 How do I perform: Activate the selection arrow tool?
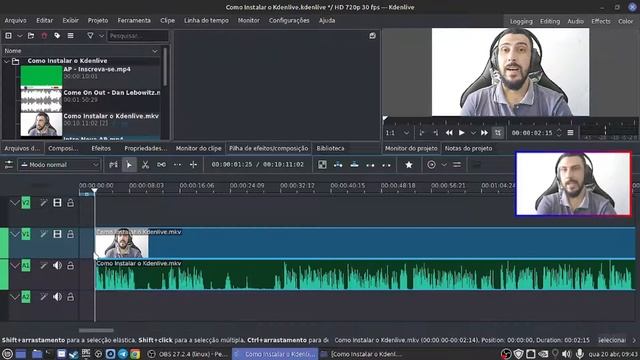(x=129, y=164)
